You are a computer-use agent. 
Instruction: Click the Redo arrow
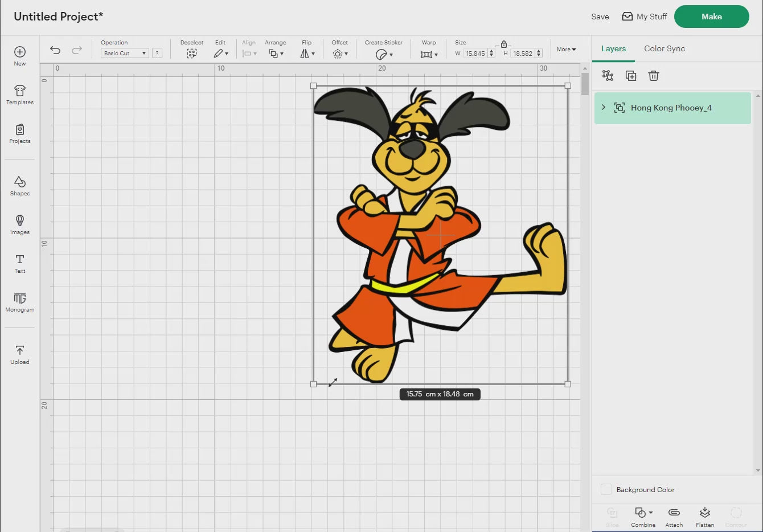tap(77, 50)
